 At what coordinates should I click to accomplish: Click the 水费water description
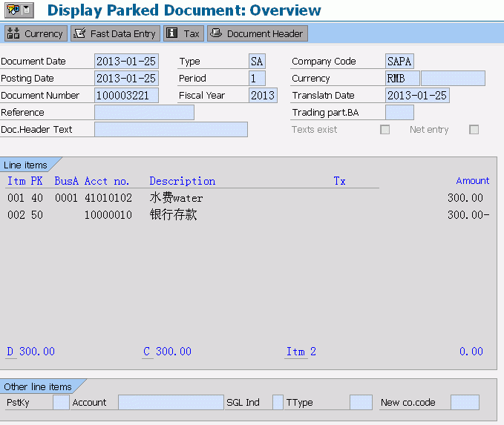pos(176,197)
